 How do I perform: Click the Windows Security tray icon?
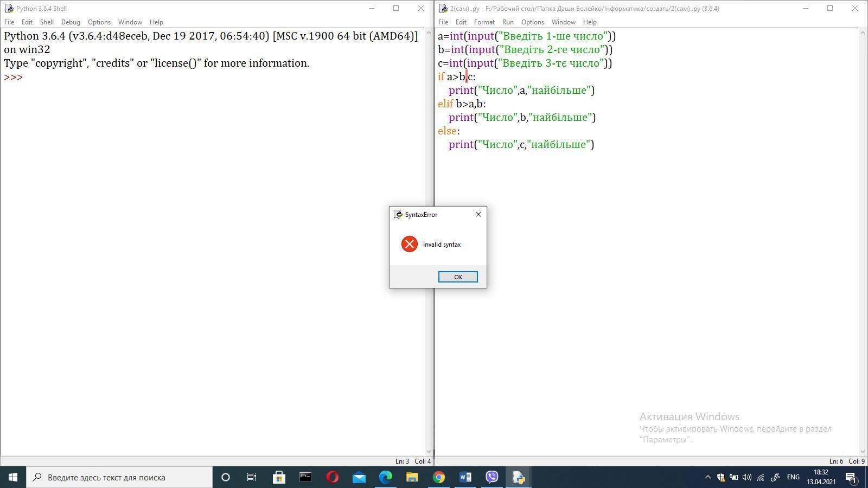[x=720, y=477]
